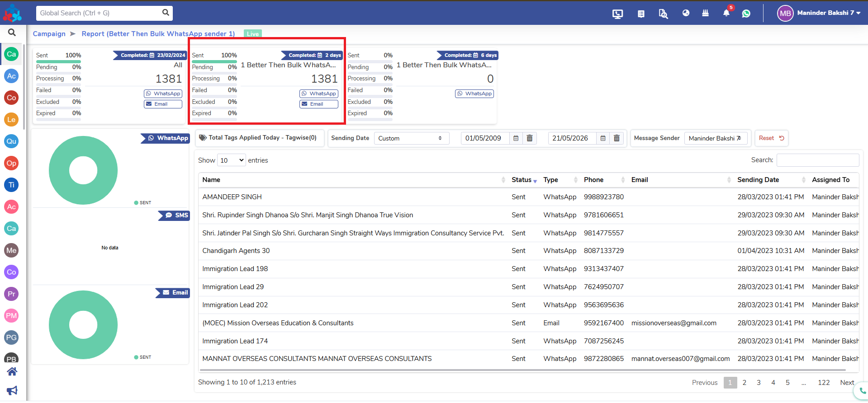Open the WhatsApp icon in top bar
Screen dimensions: 868x403
(746, 14)
